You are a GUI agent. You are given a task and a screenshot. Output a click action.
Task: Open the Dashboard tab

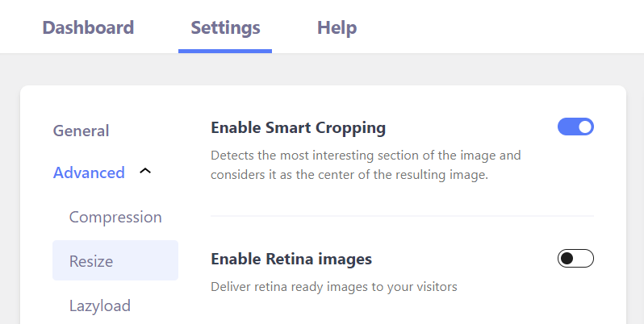pyautogui.click(x=88, y=27)
